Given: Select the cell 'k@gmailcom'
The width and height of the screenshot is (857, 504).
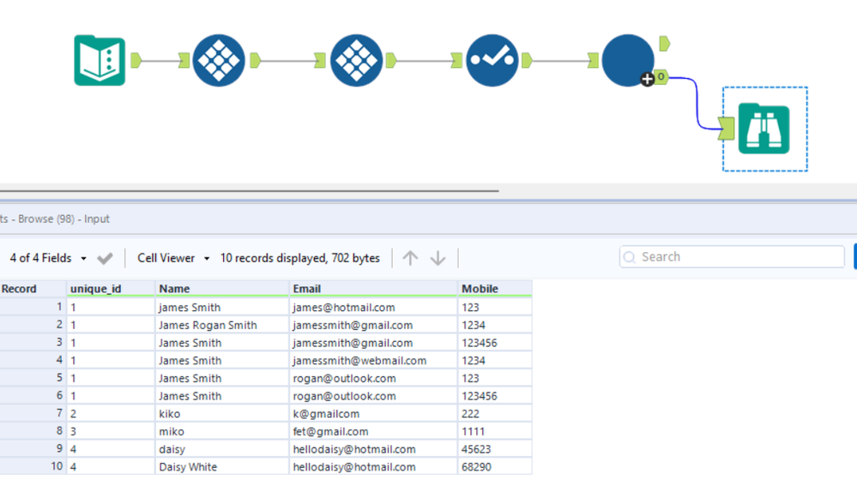Looking at the screenshot, I should tap(373, 413).
